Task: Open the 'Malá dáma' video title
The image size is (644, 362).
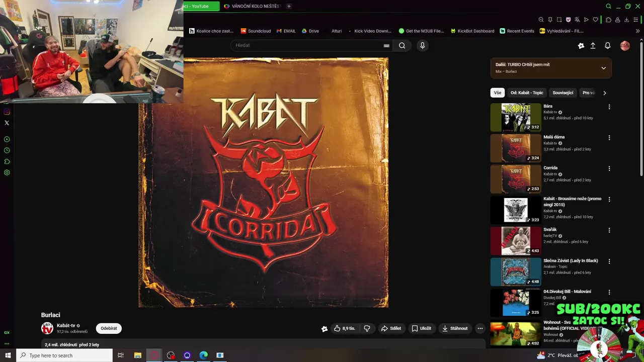Action: click(554, 137)
